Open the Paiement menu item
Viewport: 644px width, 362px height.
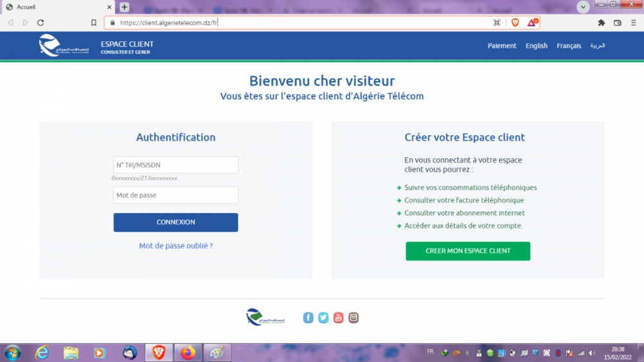coord(502,46)
